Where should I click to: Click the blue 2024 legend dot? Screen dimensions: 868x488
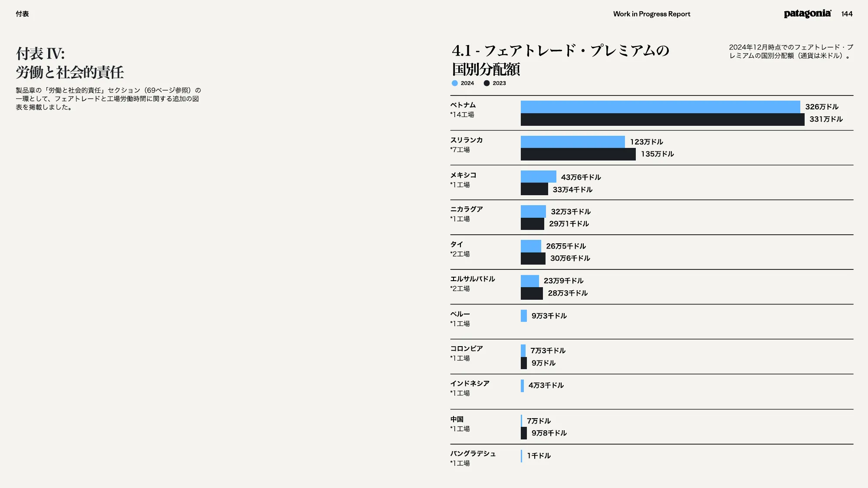[454, 83]
